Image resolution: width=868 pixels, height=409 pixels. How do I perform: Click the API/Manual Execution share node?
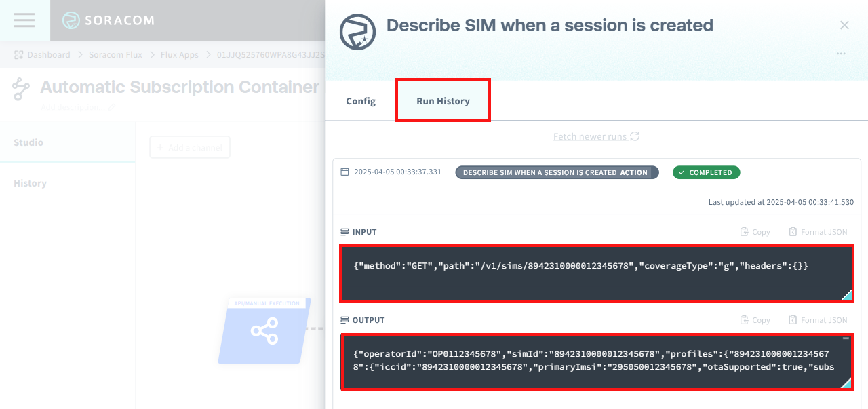pyautogui.click(x=264, y=332)
